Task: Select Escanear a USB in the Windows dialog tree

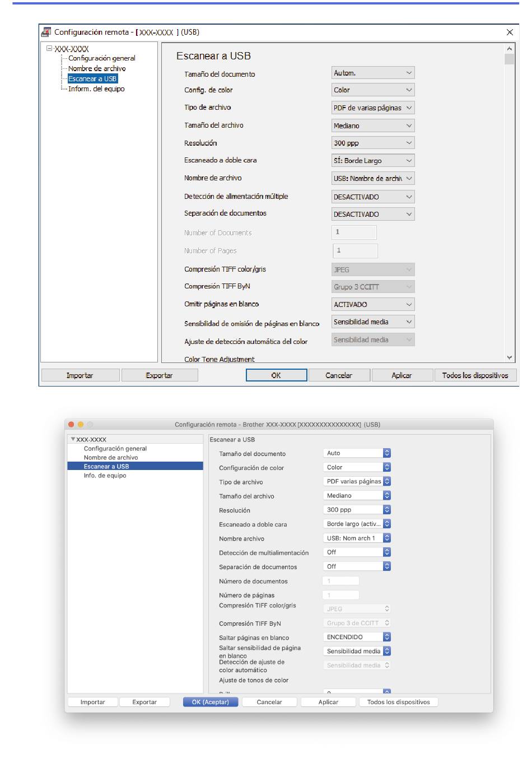Action: tap(92, 78)
